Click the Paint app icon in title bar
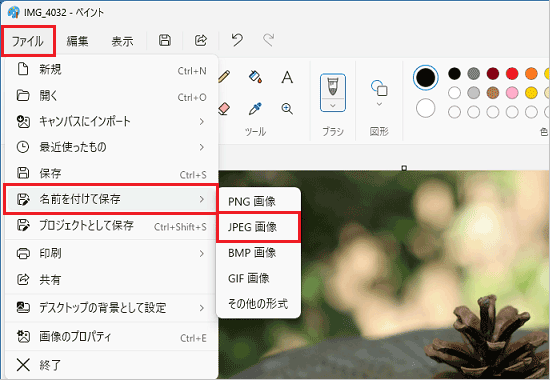 pos(13,13)
